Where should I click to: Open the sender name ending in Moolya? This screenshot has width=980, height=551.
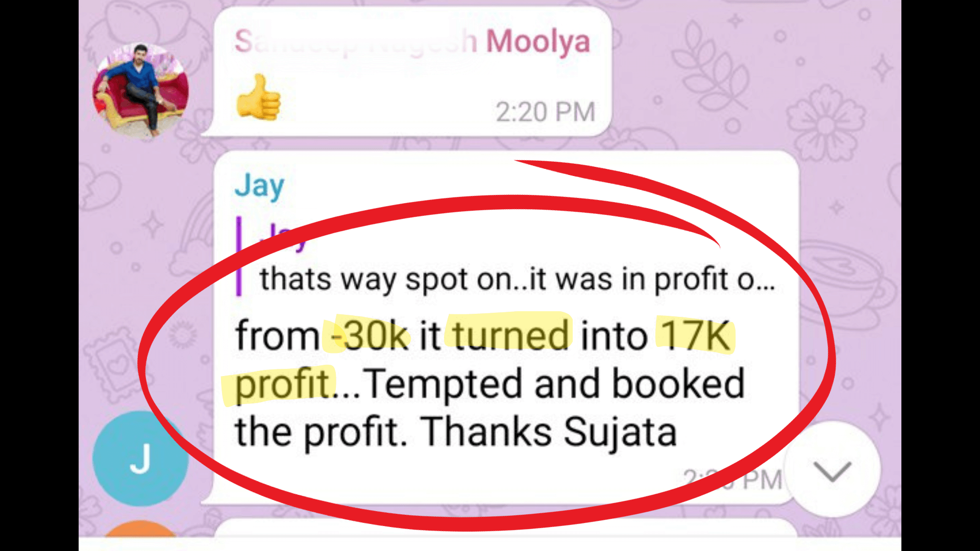coord(412,41)
